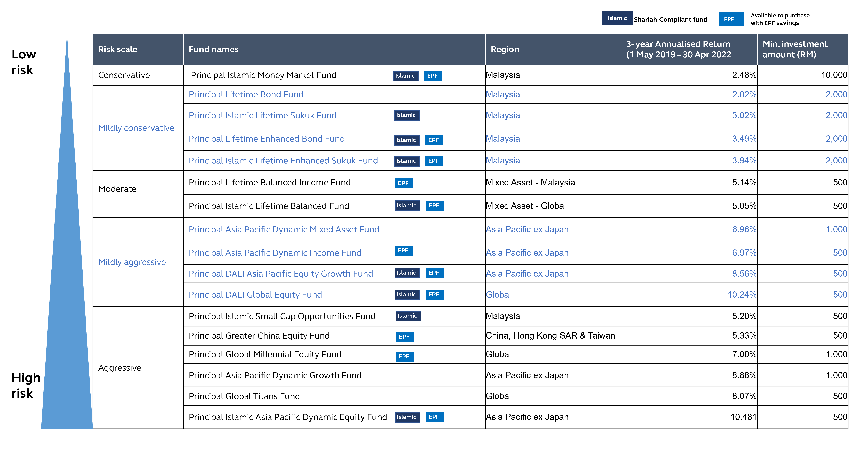This screenshot has height=454, width=868.
Task: Click the 10,000 minimum investment value
Action: coord(834,75)
